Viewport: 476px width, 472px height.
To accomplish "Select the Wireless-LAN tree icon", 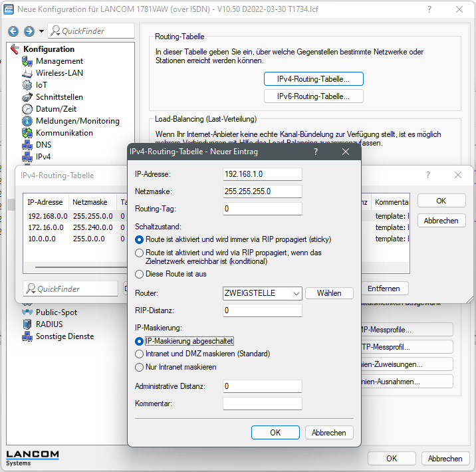I will pos(27,73).
